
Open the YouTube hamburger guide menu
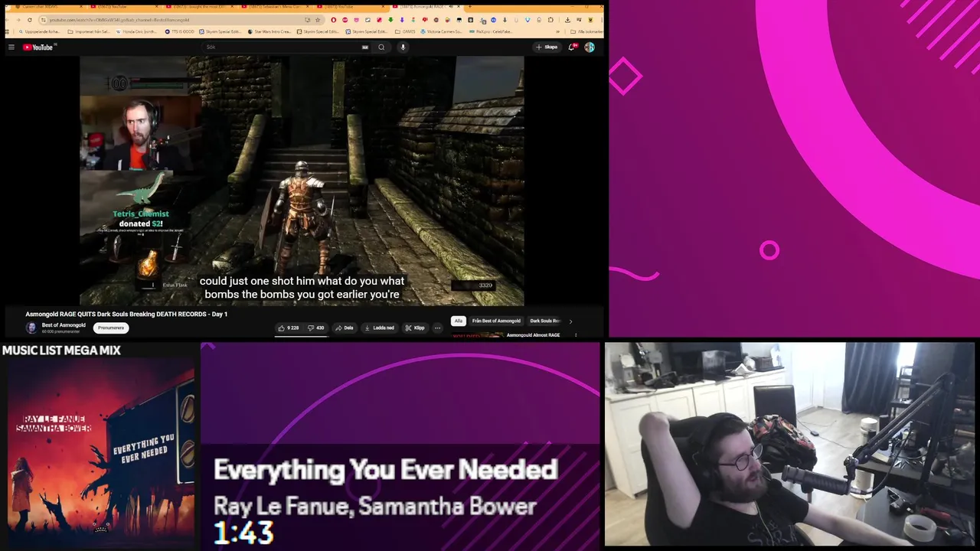pos(11,47)
